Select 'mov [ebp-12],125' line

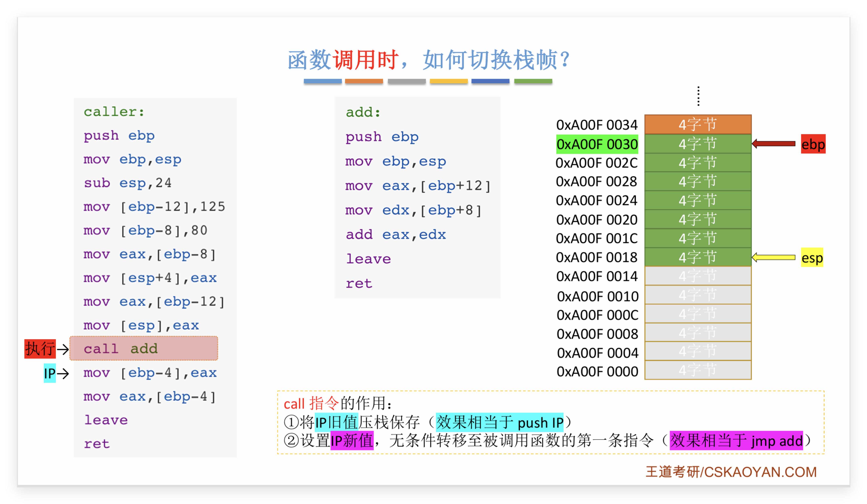pyautogui.click(x=154, y=207)
